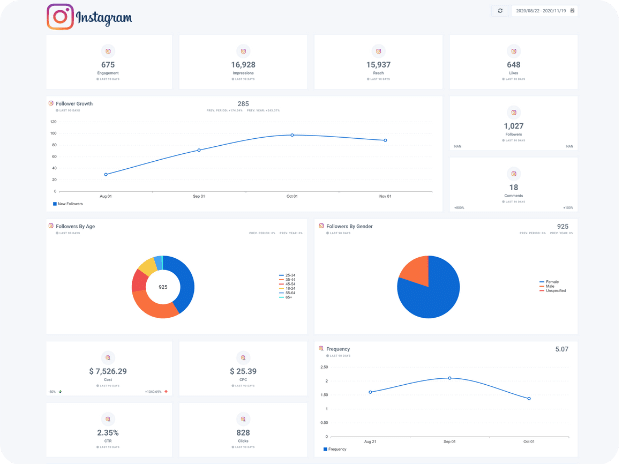Toggle New Followers legend in Follower Growth
The image size is (620, 464).
click(x=67, y=203)
